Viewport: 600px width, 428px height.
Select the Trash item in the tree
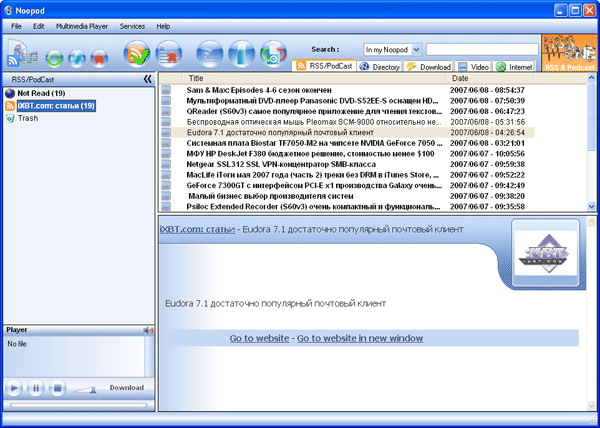(28, 119)
